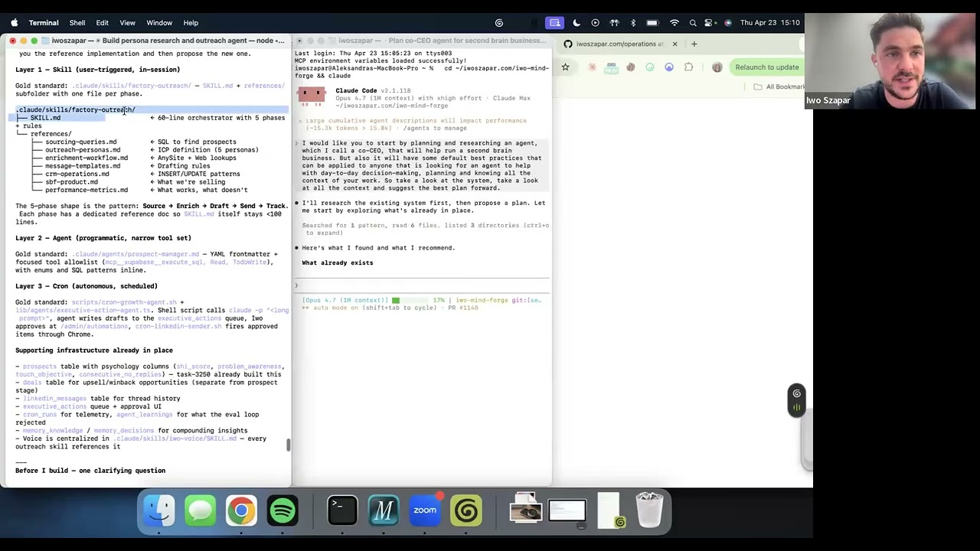This screenshot has width=980, height=551.
Task: Click the cron-growth-agent.sh script path
Action: pyautogui.click(x=124, y=302)
